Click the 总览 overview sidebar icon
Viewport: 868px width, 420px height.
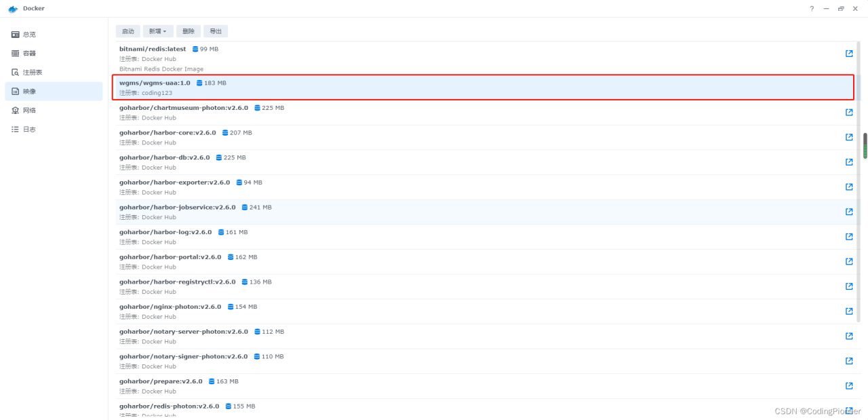16,34
